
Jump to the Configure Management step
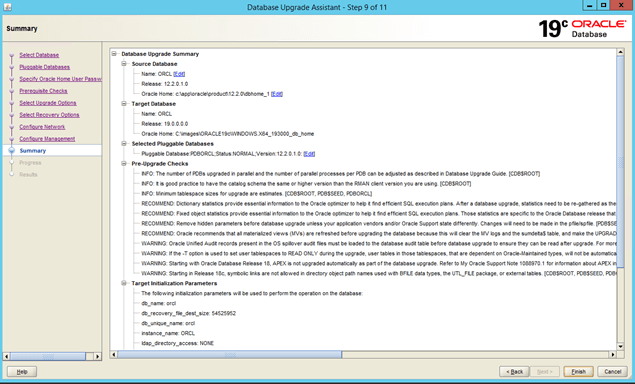pos(47,139)
